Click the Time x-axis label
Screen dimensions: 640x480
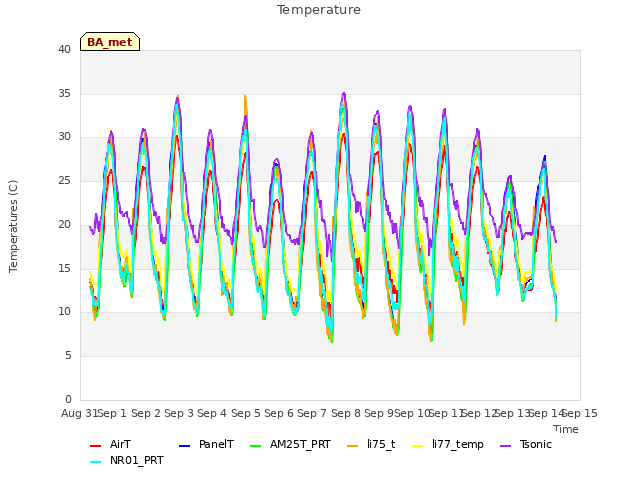566,429
